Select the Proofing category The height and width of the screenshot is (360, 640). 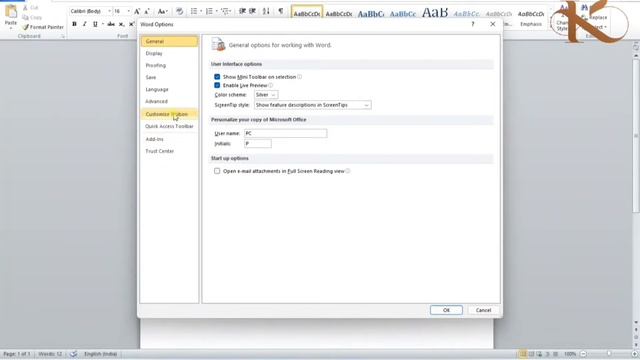(169, 65)
